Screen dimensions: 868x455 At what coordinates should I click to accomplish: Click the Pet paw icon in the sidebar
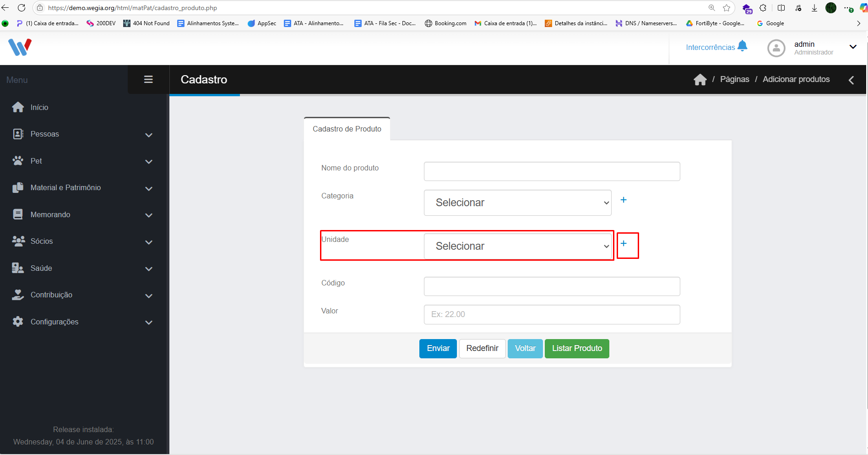tap(18, 161)
